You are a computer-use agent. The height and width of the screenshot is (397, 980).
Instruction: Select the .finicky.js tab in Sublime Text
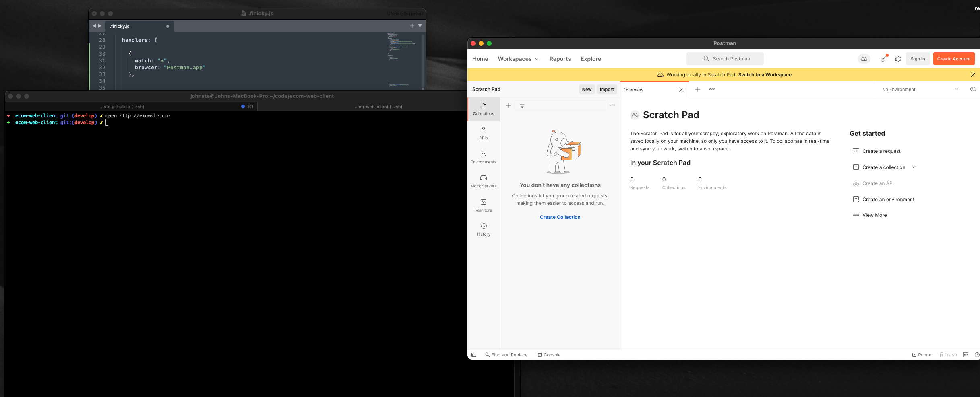pyautogui.click(x=139, y=26)
